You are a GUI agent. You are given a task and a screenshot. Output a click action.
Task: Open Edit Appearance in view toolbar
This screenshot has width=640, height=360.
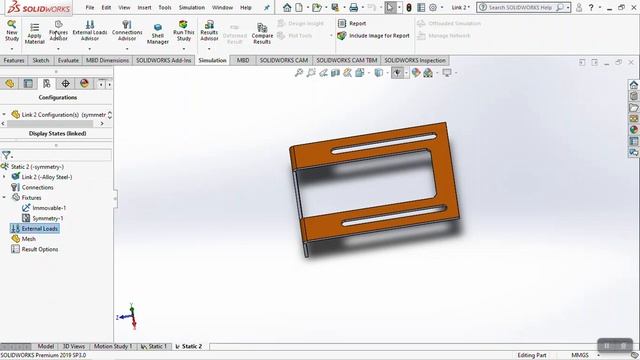pos(416,73)
